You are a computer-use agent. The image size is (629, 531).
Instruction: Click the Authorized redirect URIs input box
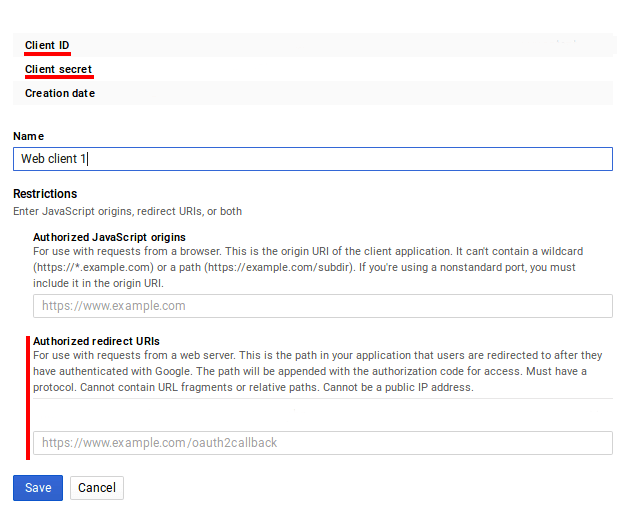pyautogui.click(x=322, y=443)
